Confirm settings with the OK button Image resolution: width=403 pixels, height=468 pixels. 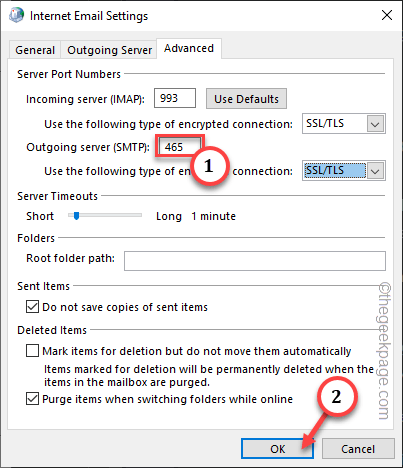pyautogui.click(x=277, y=449)
